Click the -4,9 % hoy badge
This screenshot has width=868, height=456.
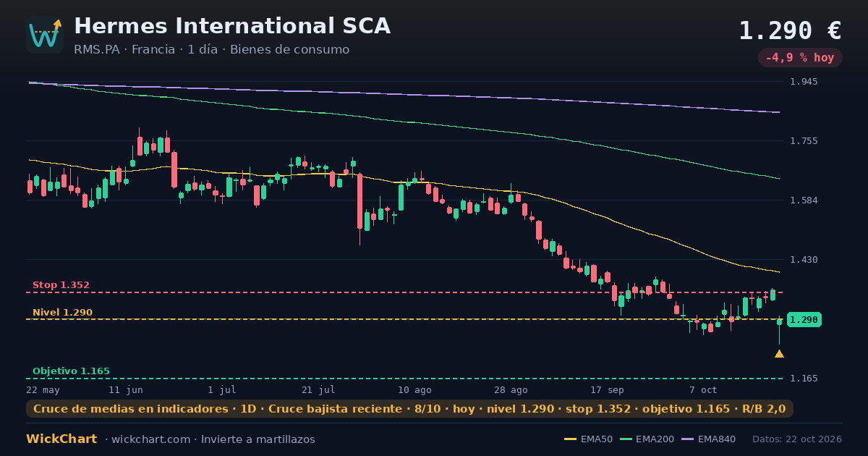[x=800, y=58]
